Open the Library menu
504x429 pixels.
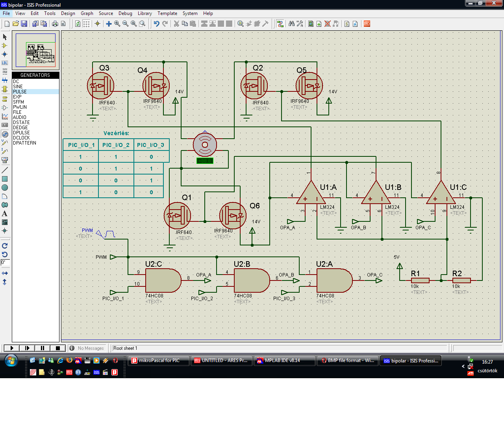pyautogui.click(x=145, y=13)
